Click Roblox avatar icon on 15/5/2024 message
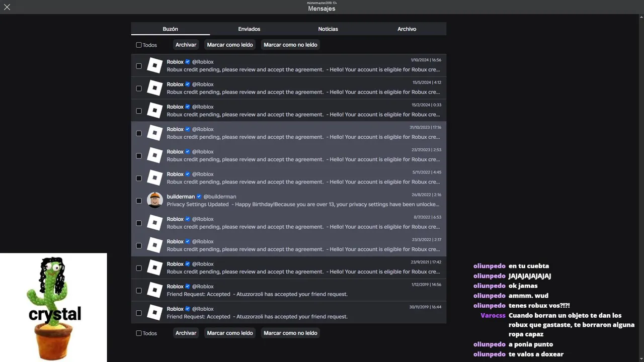Viewport: 644px width, 362px height. (155, 88)
